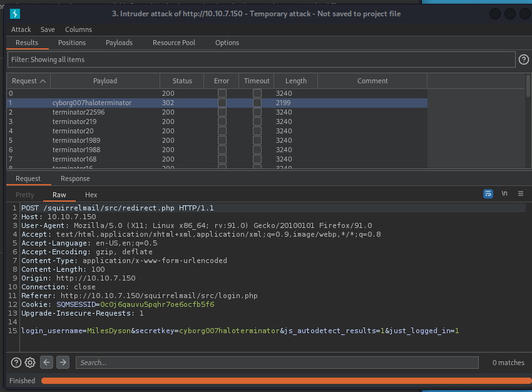532x392 pixels.
Task: Select the Hex view button
Action: (x=91, y=195)
